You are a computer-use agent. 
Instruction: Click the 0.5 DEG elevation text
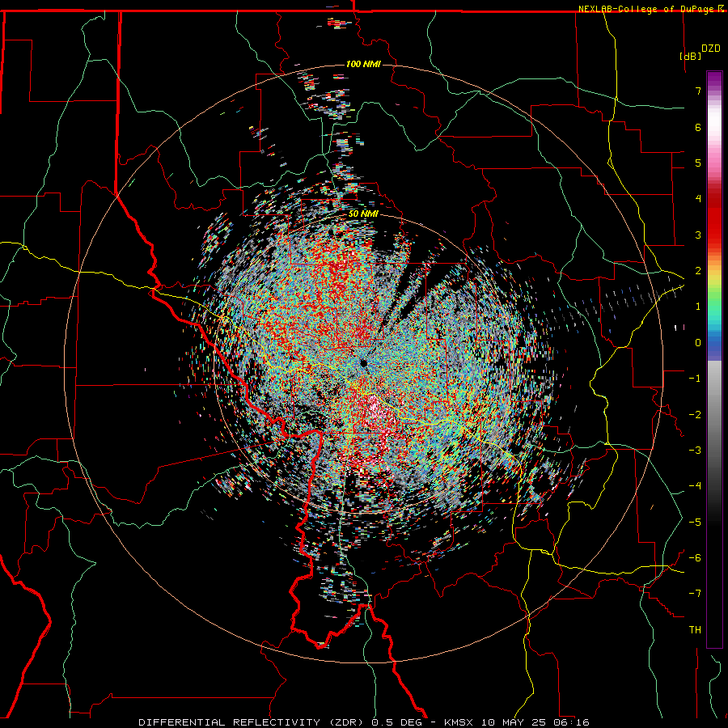tap(396, 722)
